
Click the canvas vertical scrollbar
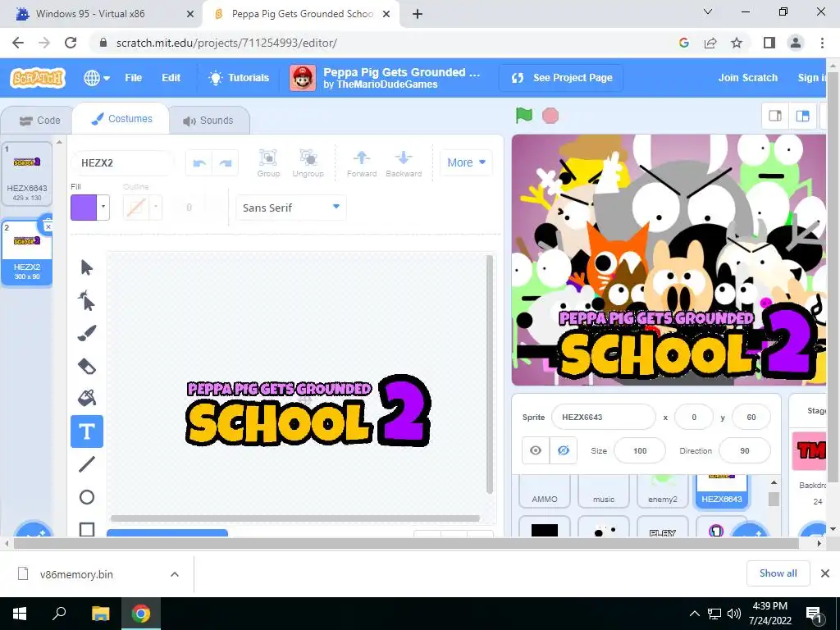point(489,375)
